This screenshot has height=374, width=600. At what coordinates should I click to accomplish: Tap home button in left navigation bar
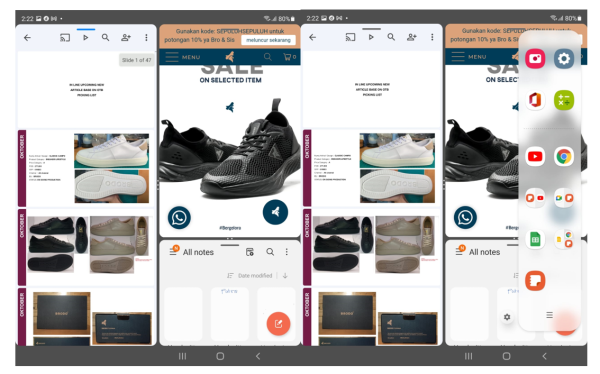[220, 356]
